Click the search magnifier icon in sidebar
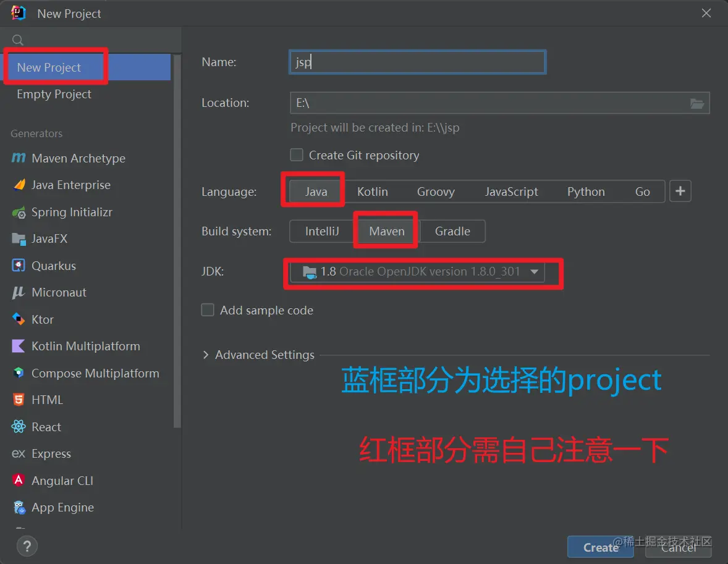 tap(18, 40)
